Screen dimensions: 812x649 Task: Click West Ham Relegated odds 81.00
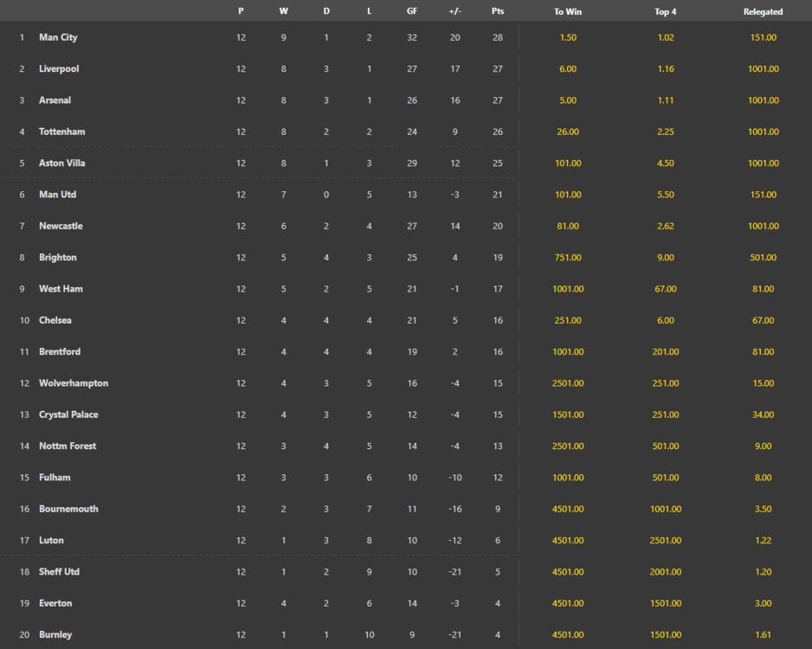click(x=764, y=289)
